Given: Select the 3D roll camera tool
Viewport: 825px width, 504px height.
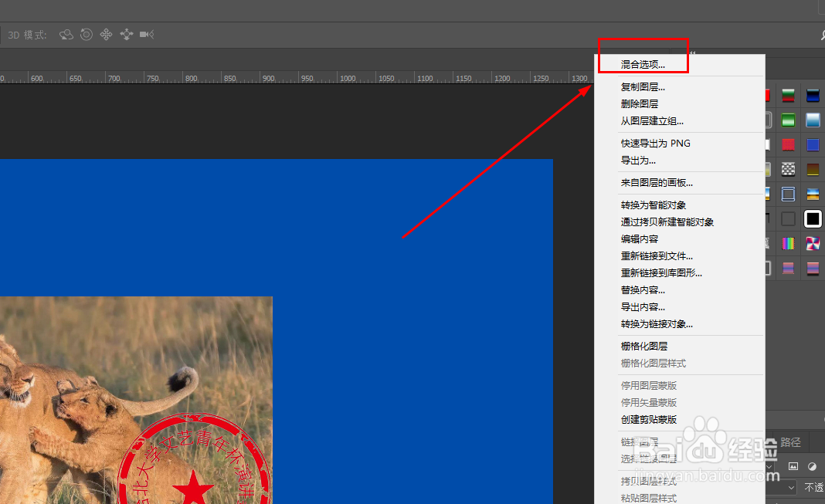Looking at the screenshot, I should point(87,35).
